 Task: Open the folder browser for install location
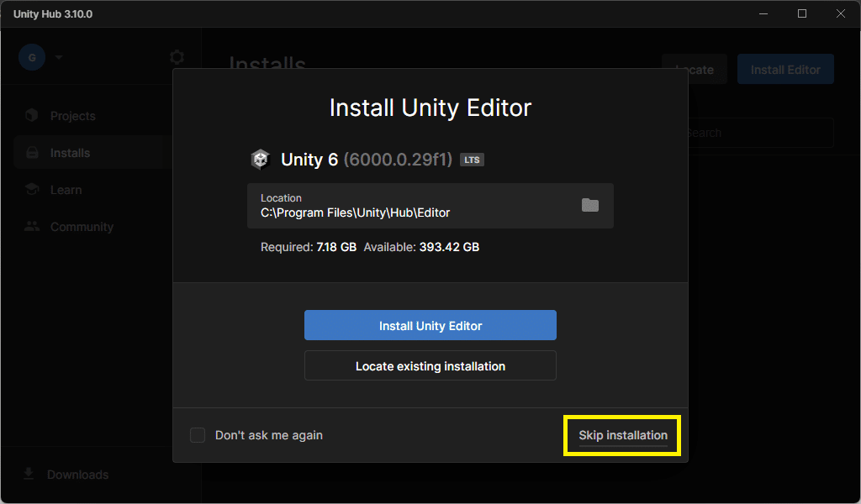(x=591, y=205)
